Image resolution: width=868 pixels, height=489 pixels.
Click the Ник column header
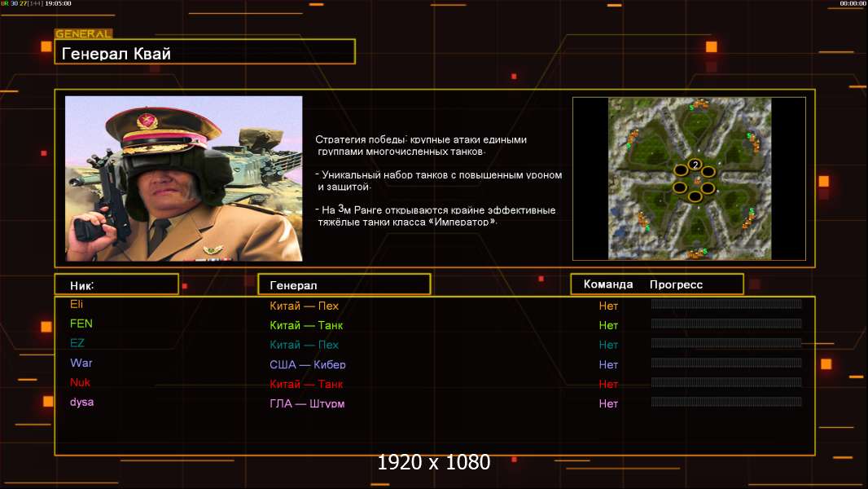(116, 285)
